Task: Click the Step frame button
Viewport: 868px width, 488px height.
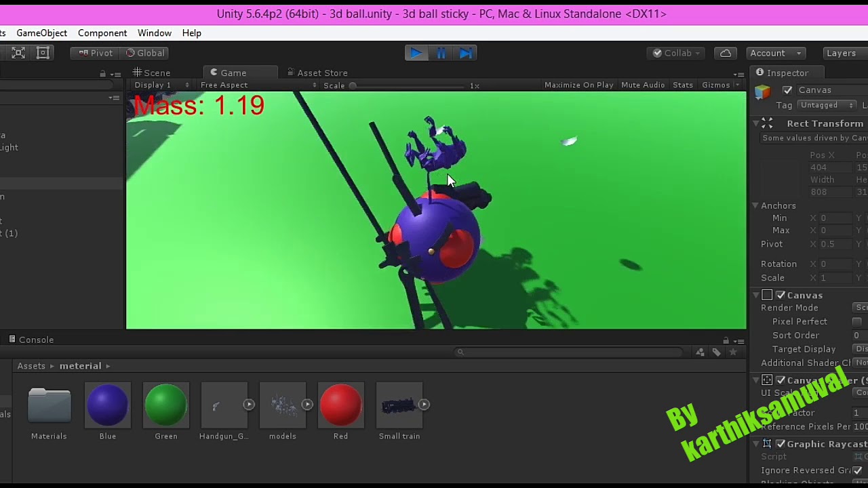Action: tap(466, 53)
